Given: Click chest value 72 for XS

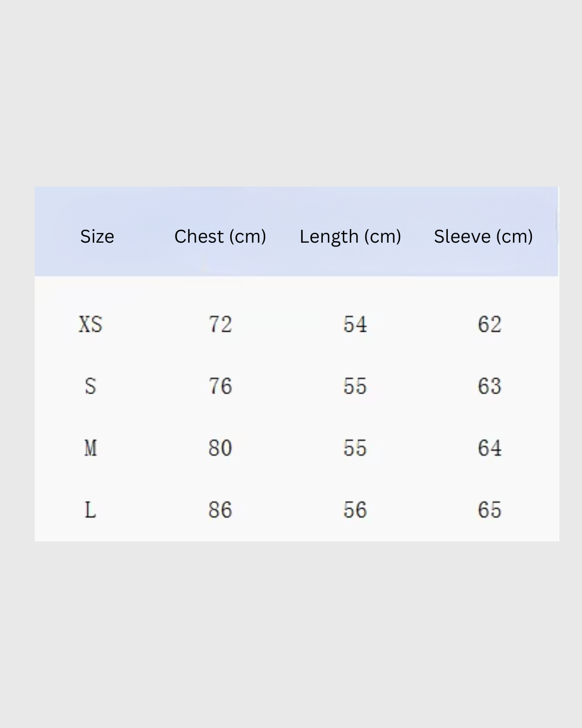Looking at the screenshot, I should click(x=220, y=325).
